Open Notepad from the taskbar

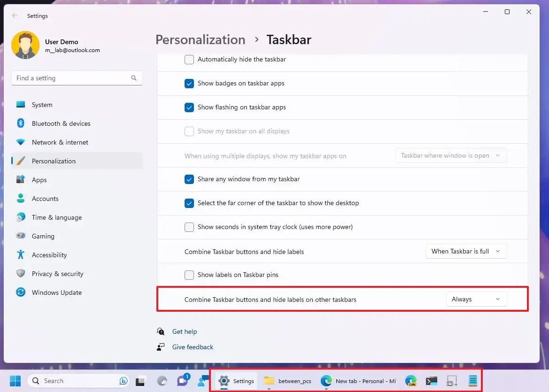(x=472, y=381)
